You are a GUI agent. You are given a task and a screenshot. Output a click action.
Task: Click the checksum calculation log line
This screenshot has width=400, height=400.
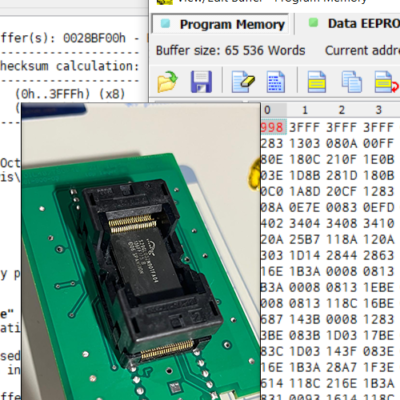click(69, 66)
